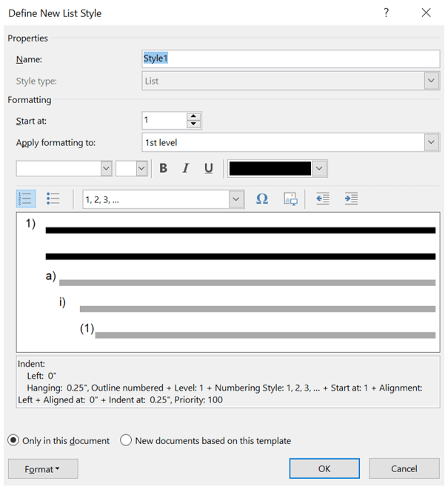448x487 pixels.
Task: Select Only in this document option
Action: pos(13,440)
